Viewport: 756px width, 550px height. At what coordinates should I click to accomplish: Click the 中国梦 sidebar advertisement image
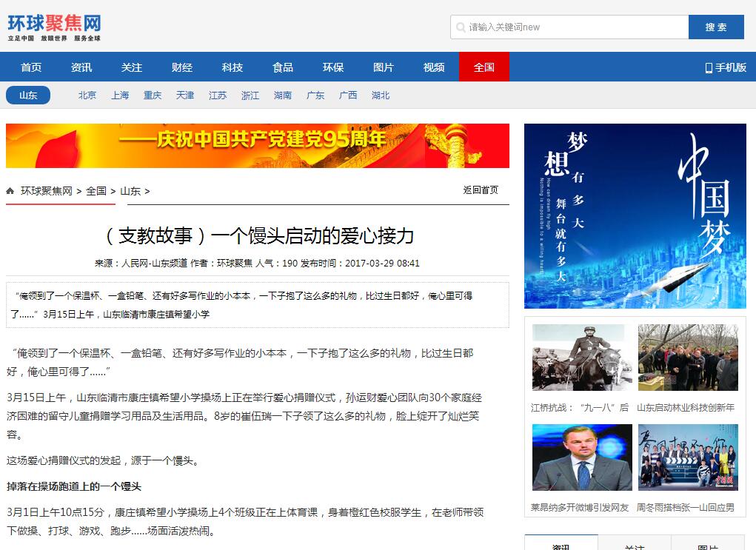pyautogui.click(x=635, y=215)
